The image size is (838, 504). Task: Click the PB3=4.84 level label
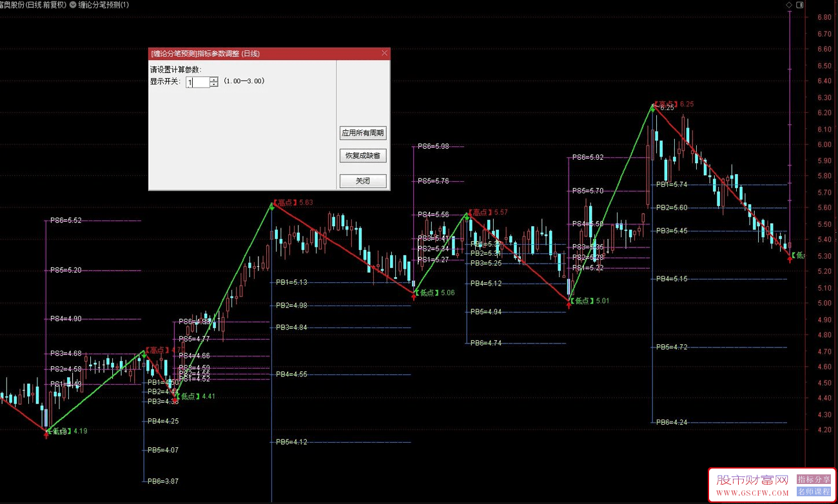[x=291, y=327]
